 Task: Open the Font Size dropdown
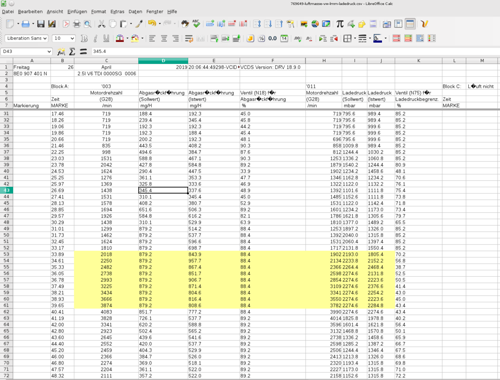click(72, 39)
